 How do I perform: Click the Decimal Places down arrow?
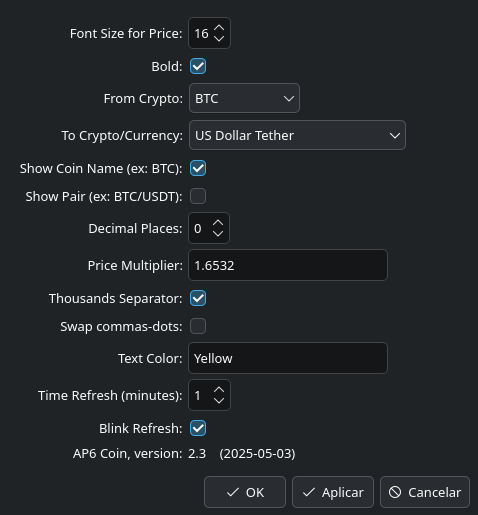(218, 233)
